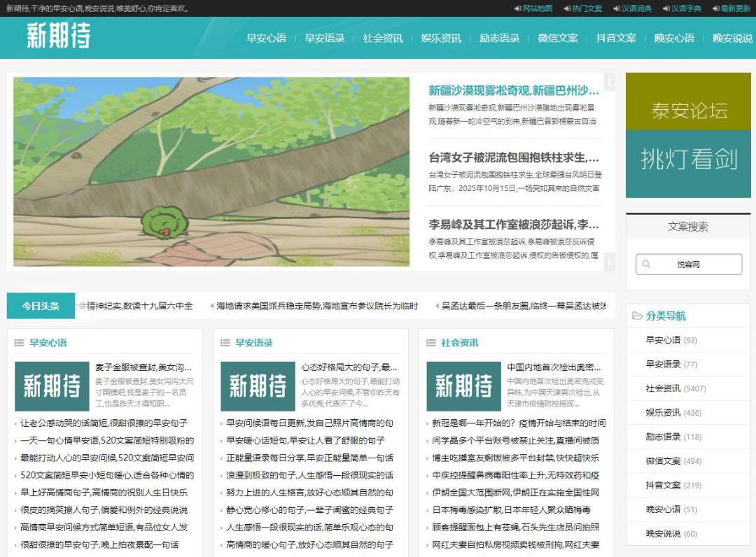Select 励志语录 from the top menu
The height and width of the screenshot is (557, 756).
click(499, 38)
